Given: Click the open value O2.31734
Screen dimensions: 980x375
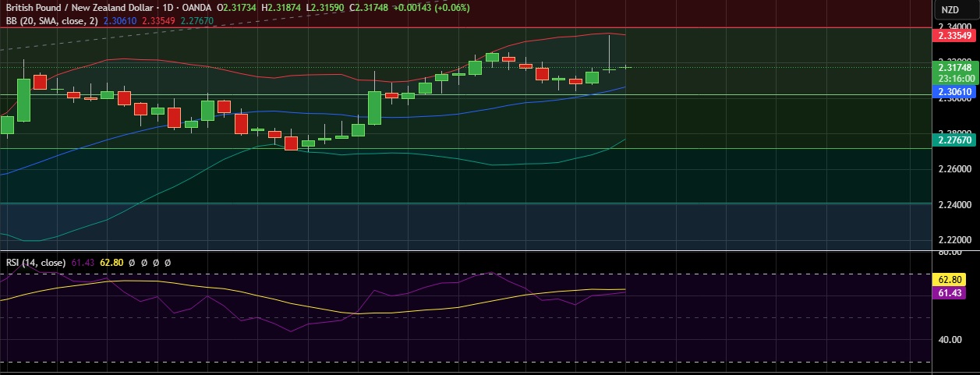Looking at the screenshot, I should (x=236, y=8).
